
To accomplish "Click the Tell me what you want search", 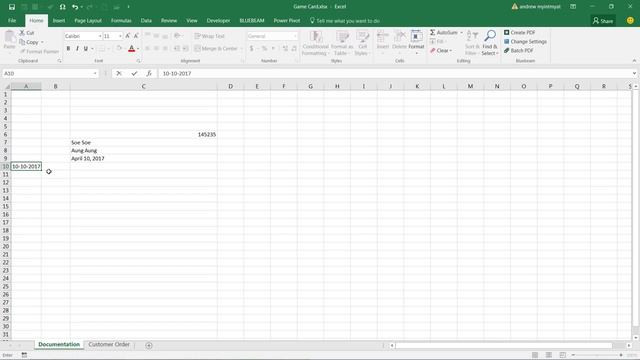I will pyautogui.click(x=345, y=20).
